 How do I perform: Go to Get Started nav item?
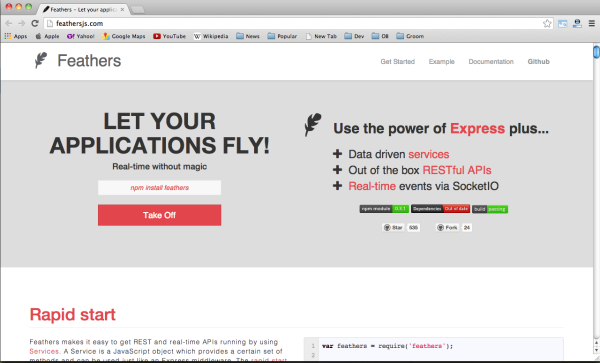coord(398,62)
